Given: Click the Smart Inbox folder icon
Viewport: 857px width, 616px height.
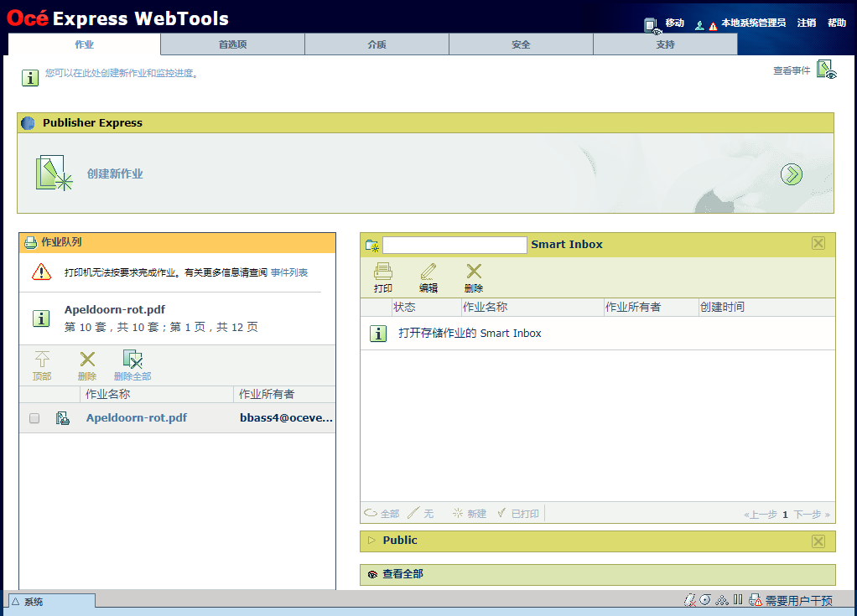Looking at the screenshot, I should [372, 246].
